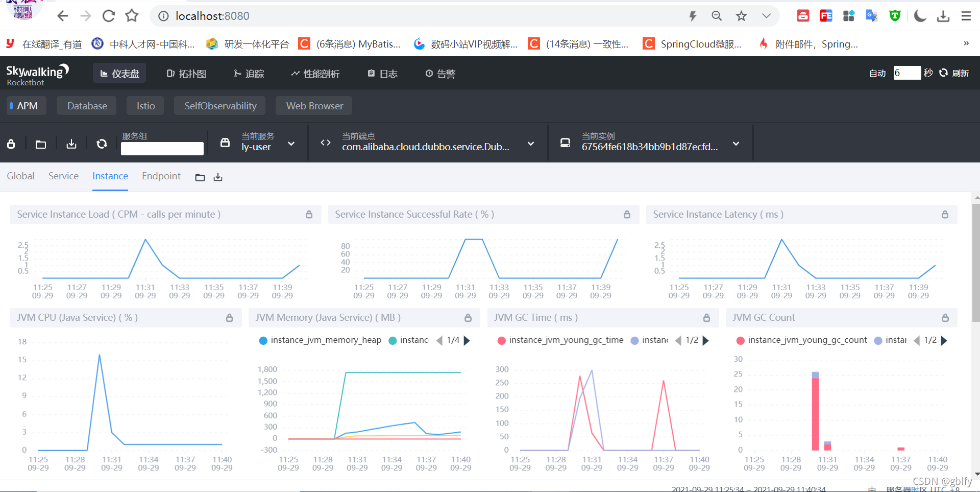
Task: Click the lock icon on the JVM GC Count panel
Action: pos(945,318)
